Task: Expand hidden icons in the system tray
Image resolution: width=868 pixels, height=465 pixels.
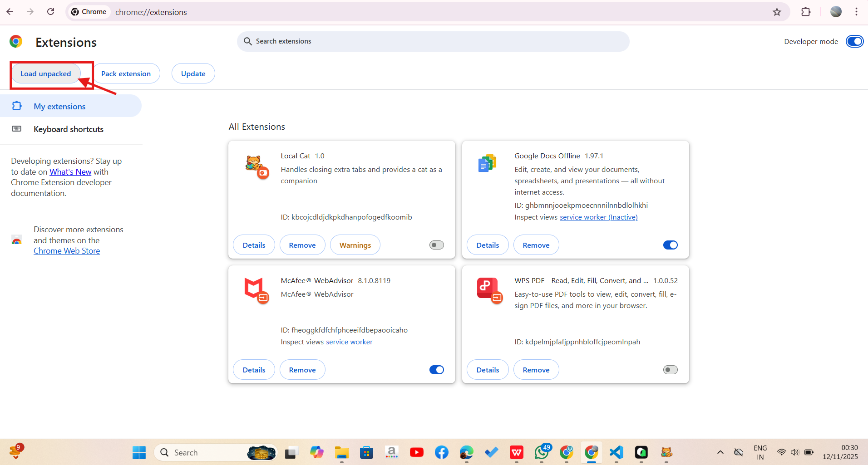Action: coord(720,452)
